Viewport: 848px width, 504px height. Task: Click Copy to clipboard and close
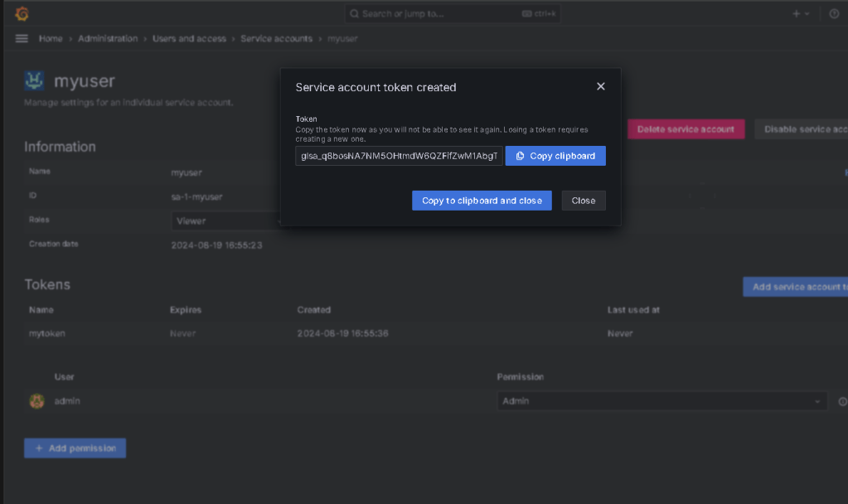tap(482, 201)
